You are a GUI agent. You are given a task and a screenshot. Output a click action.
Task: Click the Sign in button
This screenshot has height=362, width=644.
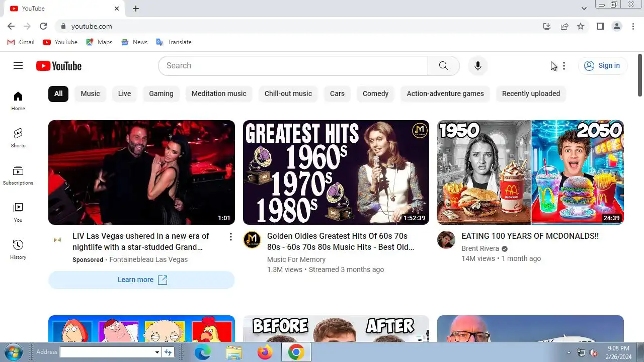(x=602, y=65)
